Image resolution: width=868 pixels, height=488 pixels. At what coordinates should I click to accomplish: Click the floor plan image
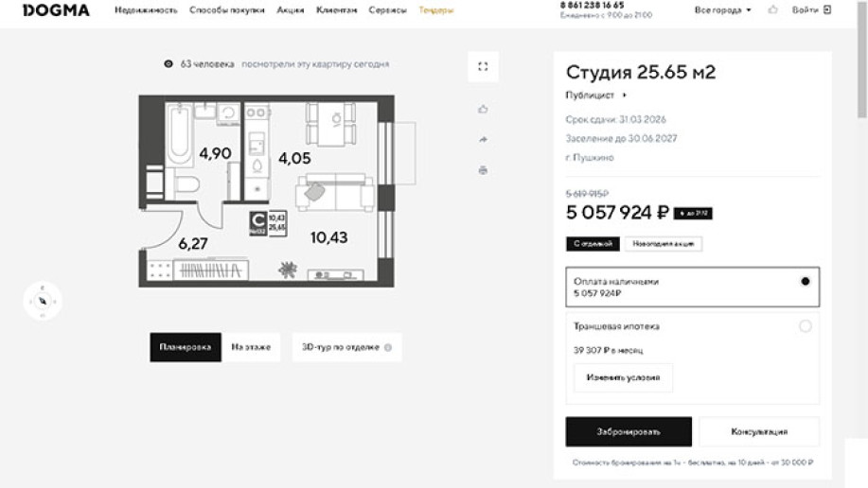click(x=265, y=189)
